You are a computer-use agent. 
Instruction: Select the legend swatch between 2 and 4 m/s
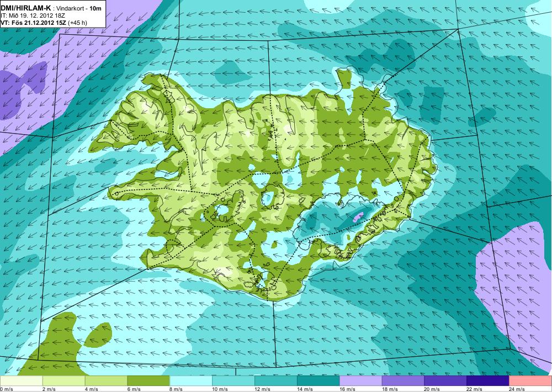click(x=63, y=381)
